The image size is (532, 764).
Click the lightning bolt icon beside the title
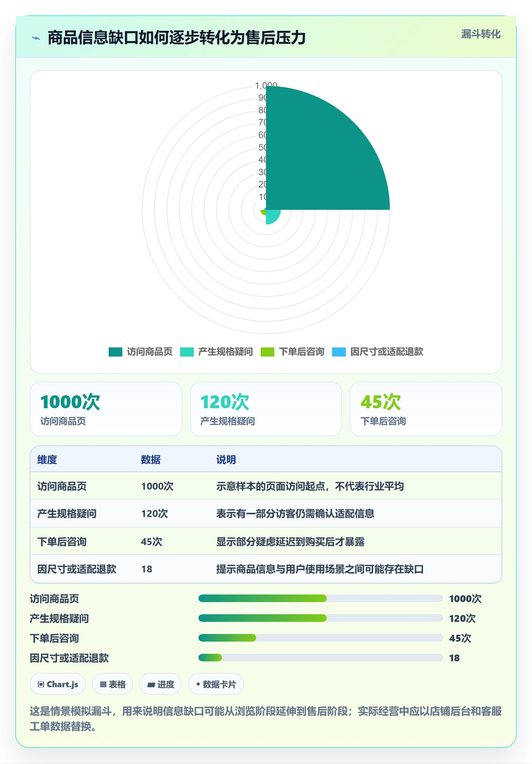(x=36, y=38)
